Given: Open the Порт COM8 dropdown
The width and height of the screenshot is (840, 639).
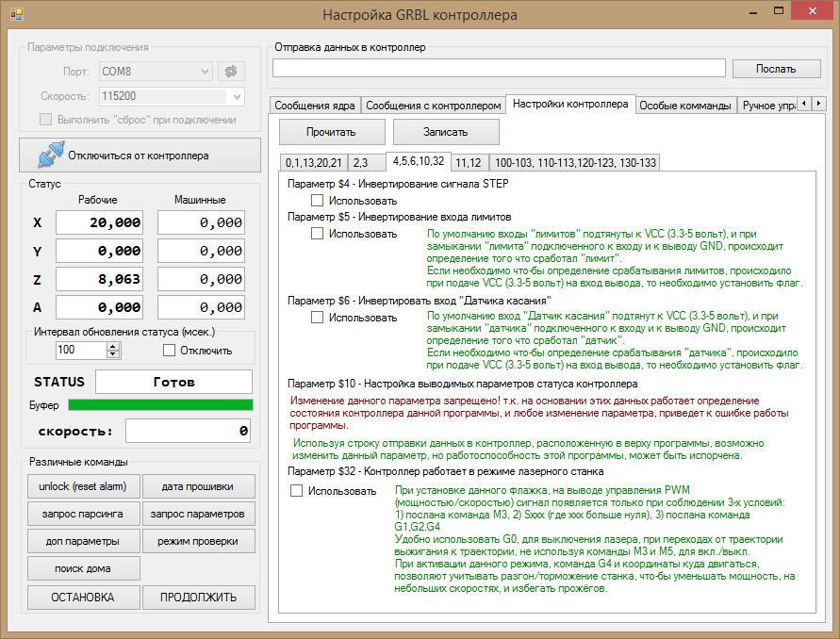Looking at the screenshot, I should tap(156, 72).
